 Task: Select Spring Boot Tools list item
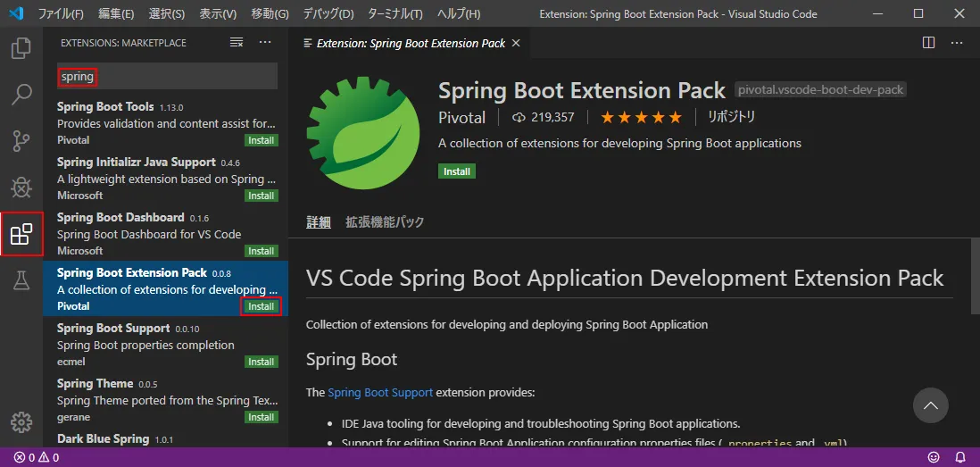pos(166,123)
